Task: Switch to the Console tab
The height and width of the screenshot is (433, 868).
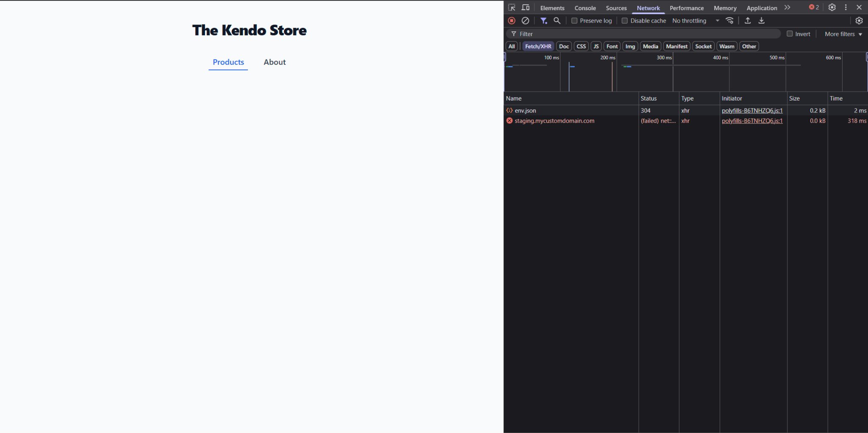Action: [x=585, y=8]
